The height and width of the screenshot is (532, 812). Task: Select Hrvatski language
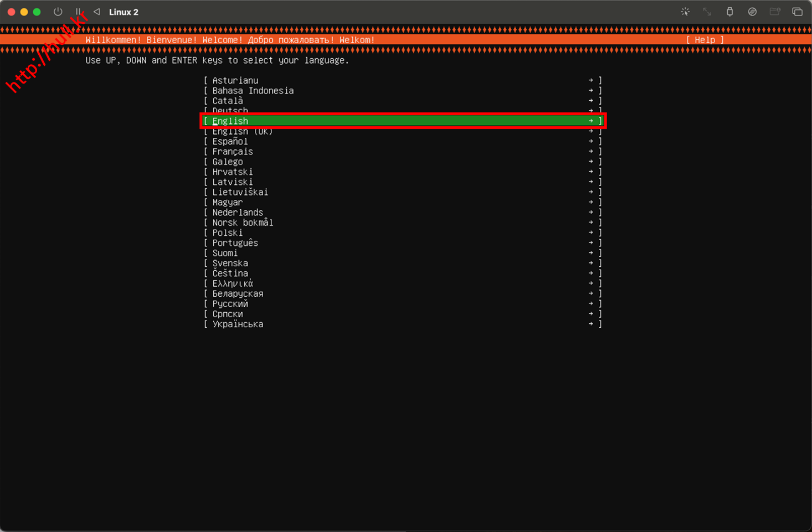(x=403, y=172)
